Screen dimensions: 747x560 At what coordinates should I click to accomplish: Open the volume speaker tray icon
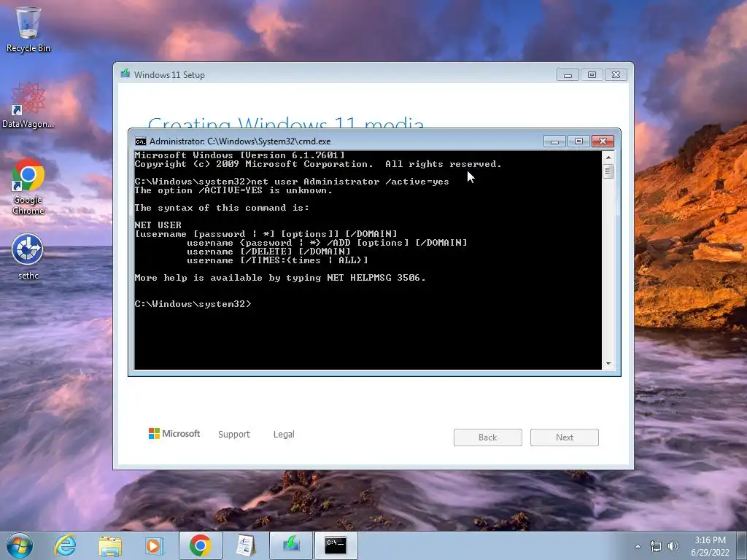pyautogui.click(x=673, y=546)
